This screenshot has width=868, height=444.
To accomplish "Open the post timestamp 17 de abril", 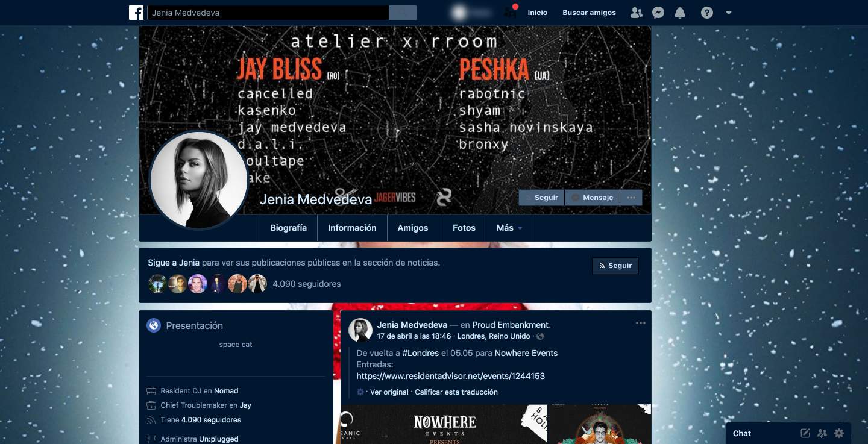I will tap(414, 336).
